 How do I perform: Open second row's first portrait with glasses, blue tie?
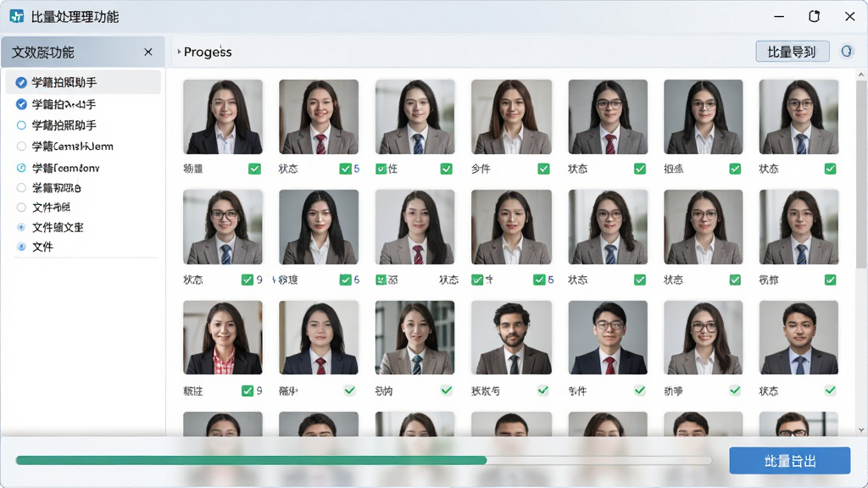click(223, 227)
